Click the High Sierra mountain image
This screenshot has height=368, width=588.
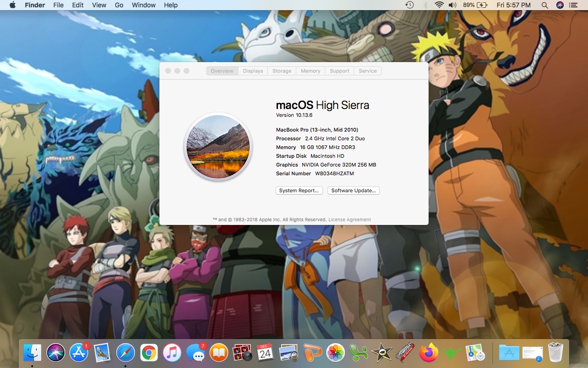coord(218,147)
